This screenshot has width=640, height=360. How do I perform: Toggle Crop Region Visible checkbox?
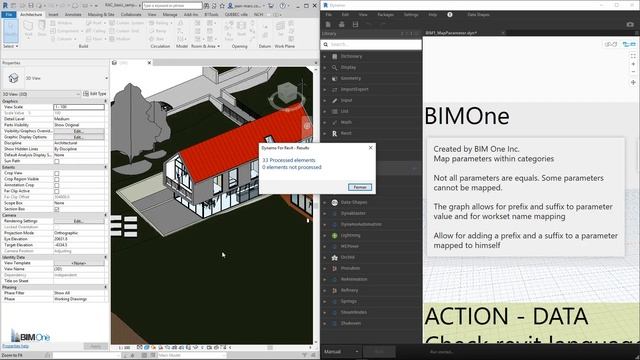(x=57, y=179)
